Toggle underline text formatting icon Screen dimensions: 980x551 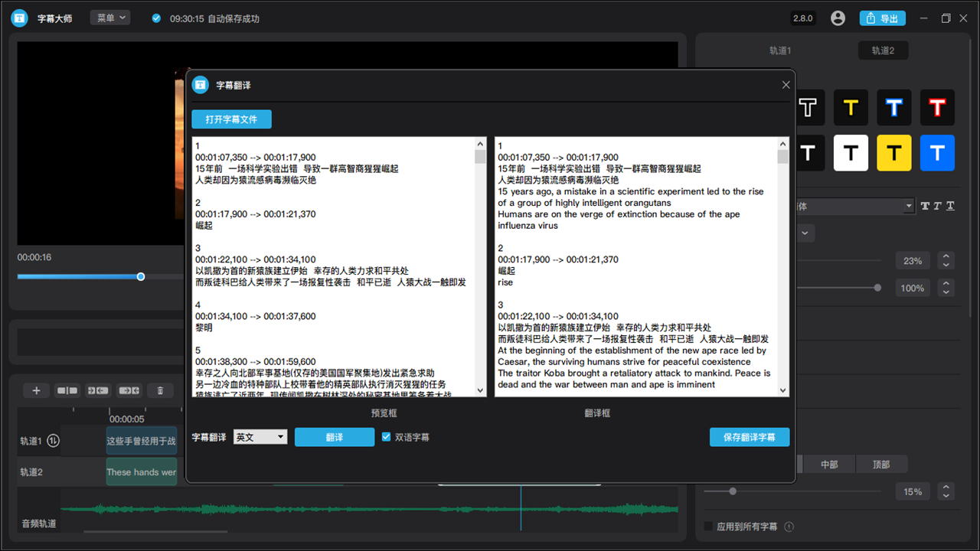pyautogui.click(x=950, y=206)
